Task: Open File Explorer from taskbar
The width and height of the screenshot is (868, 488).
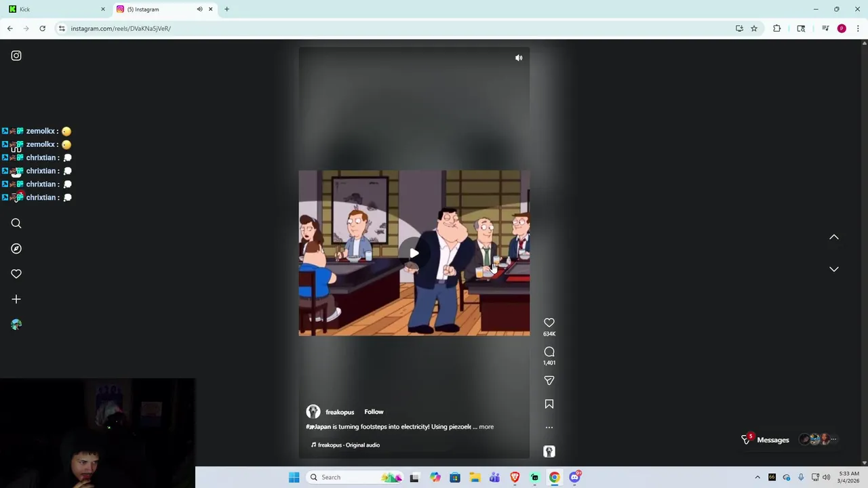Action: pyautogui.click(x=475, y=477)
